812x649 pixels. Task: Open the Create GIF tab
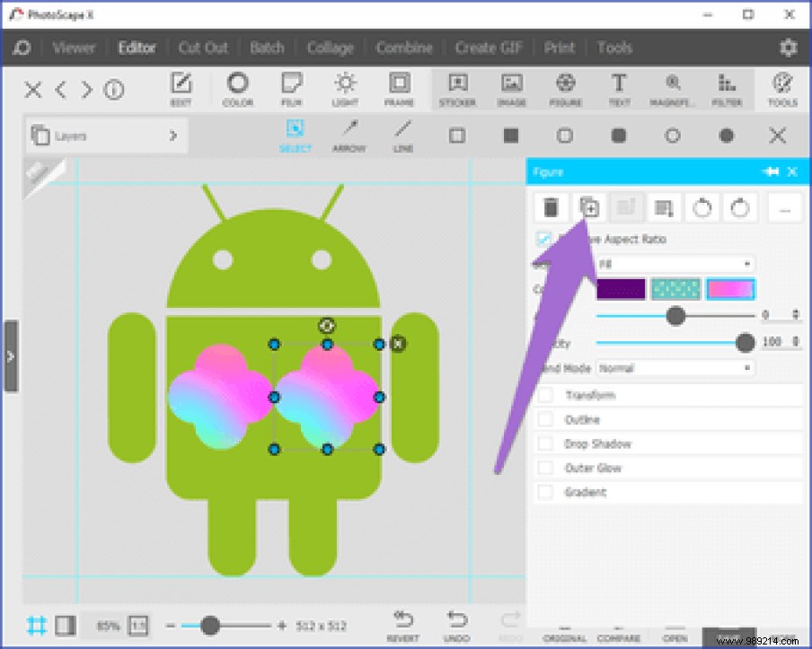click(x=488, y=47)
